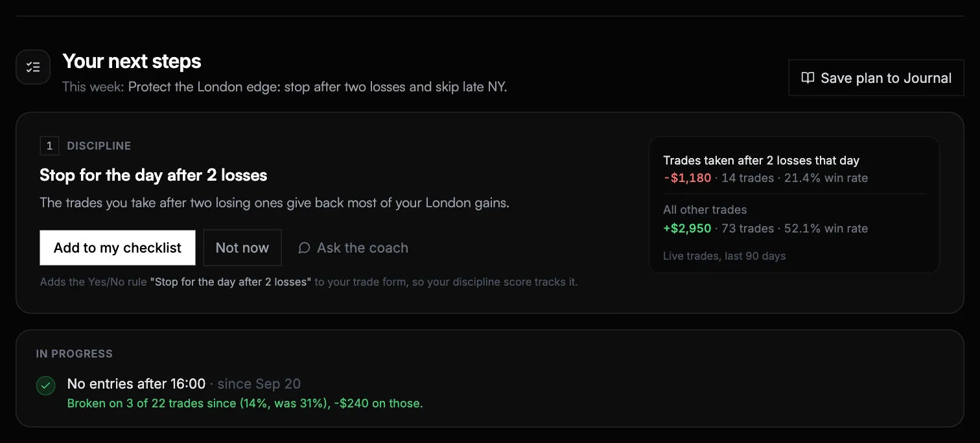
Task: Click the checklist icon beside Your next steps
Action: click(x=33, y=67)
